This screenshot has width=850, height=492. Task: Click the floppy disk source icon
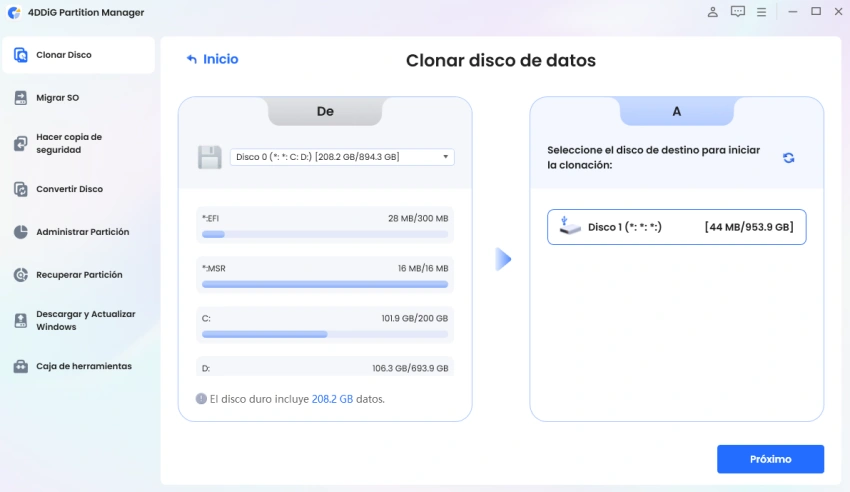point(209,157)
